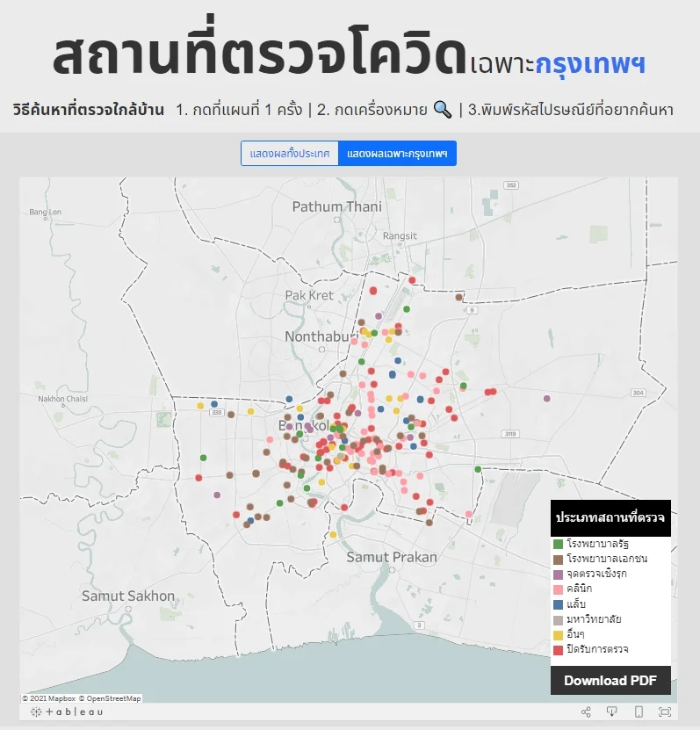Enter full screen via toolbar icon
Image resolution: width=700 pixels, height=730 pixels.
point(665,712)
